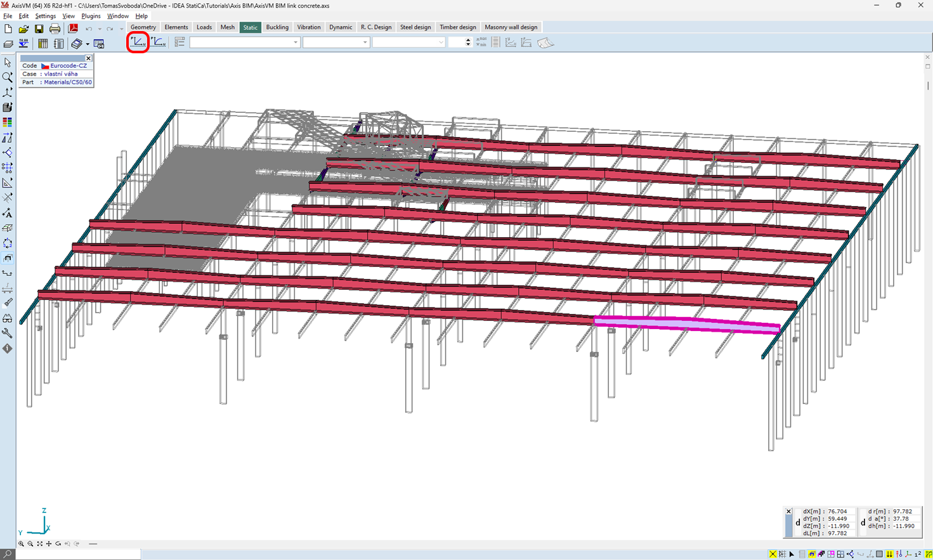The image size is (933, 560).
Task: Select the selection arrow tool in left sidebar
Action: [8, 62]
